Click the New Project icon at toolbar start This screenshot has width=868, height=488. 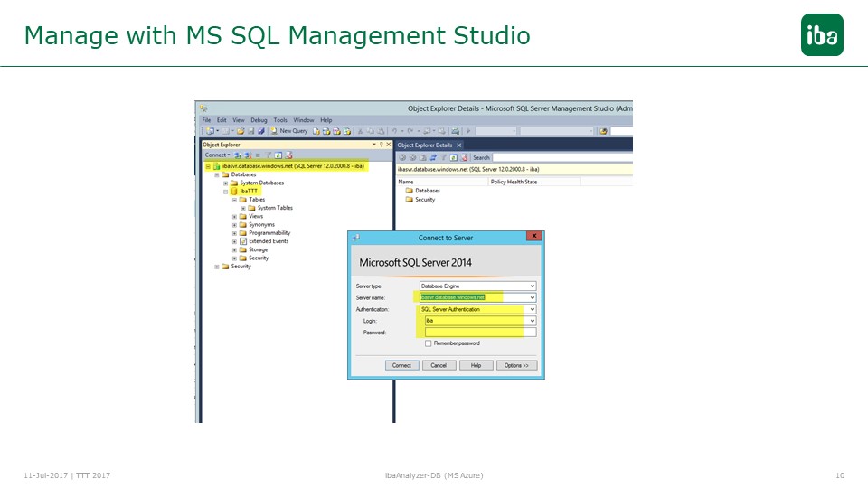click(210, 131)
